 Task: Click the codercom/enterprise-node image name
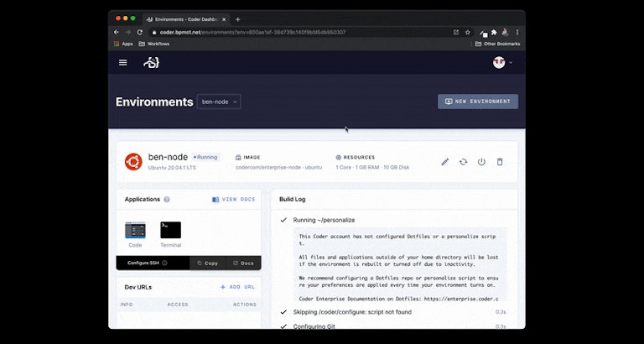click(x=279, y=167)
